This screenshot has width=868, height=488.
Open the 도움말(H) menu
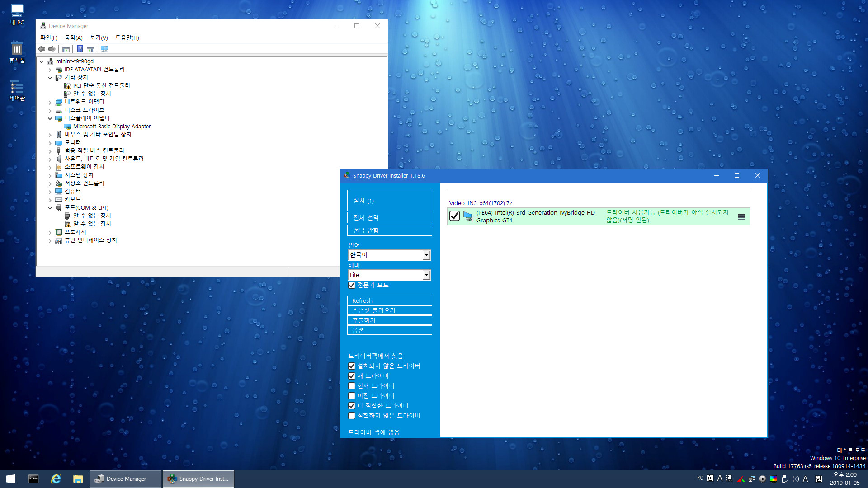[x=127, y=38]
